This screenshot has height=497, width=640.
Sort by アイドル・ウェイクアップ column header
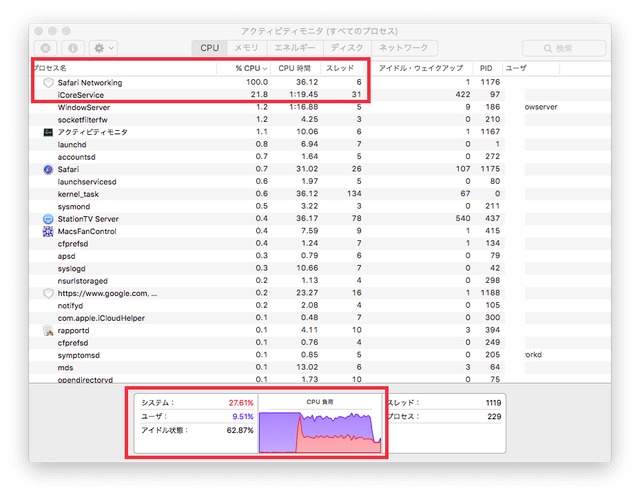[x=421, y=68]
